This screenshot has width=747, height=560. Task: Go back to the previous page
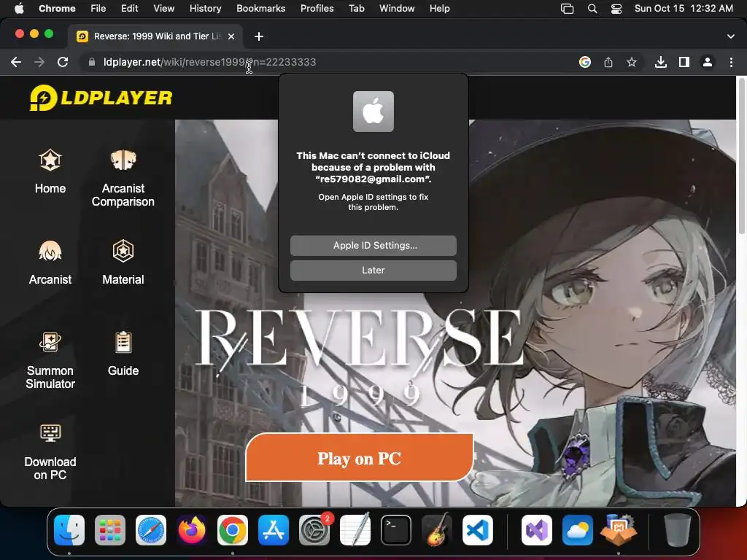16,62
